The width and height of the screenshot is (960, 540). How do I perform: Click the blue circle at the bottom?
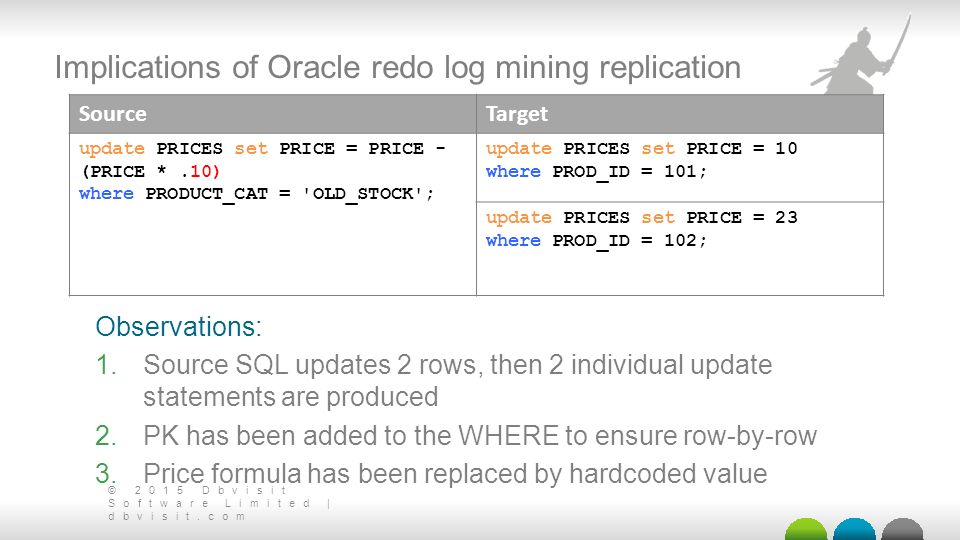click(x=854, y=530)
